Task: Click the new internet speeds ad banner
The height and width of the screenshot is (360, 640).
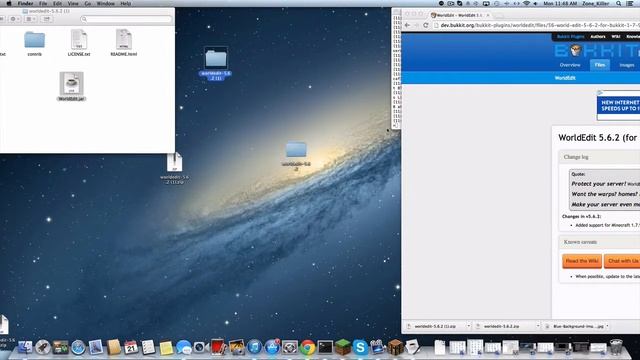Action: point(618,106)
